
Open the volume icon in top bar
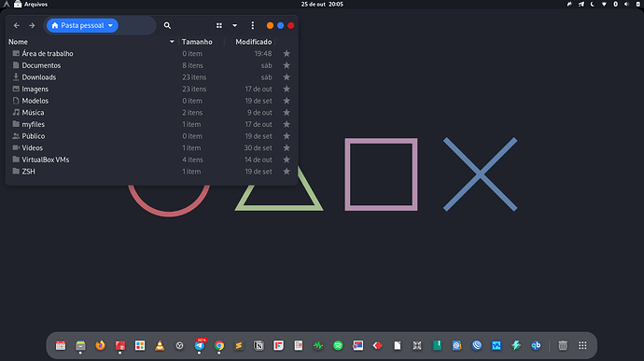(627, 4)
